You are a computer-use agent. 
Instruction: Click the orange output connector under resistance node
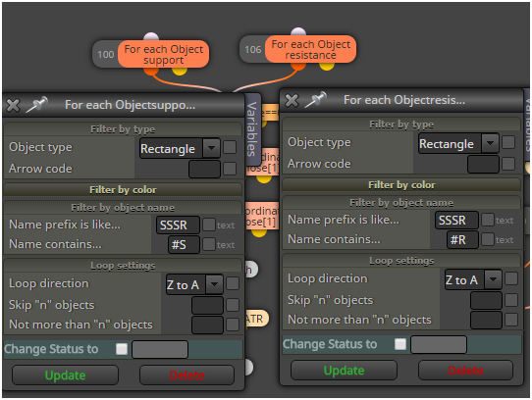point(298,66)
